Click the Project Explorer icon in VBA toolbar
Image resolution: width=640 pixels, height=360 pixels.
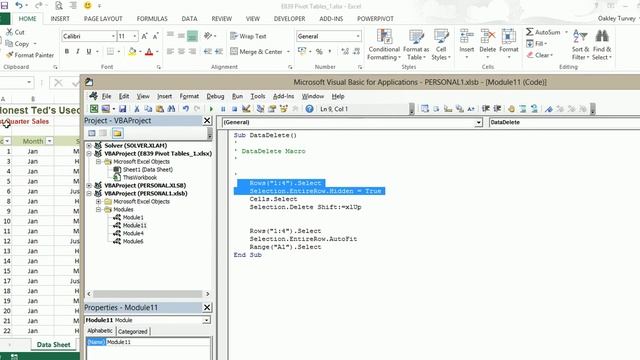click(260, 109)
